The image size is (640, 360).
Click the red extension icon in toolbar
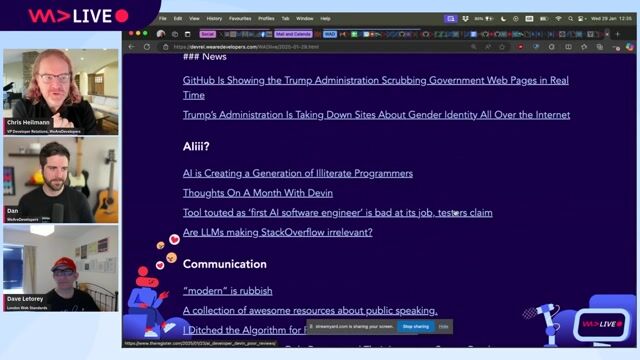[x=520, y=47]
